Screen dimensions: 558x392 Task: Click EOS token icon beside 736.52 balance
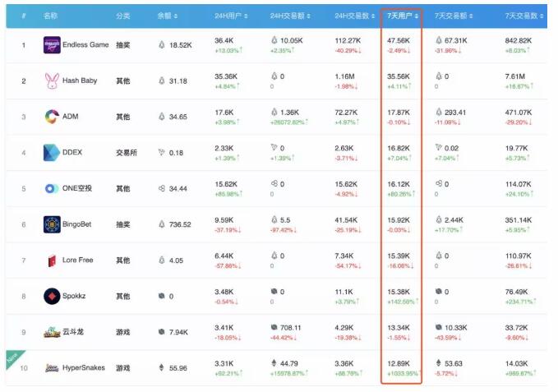pyautogui.click(x=162, y=224)
